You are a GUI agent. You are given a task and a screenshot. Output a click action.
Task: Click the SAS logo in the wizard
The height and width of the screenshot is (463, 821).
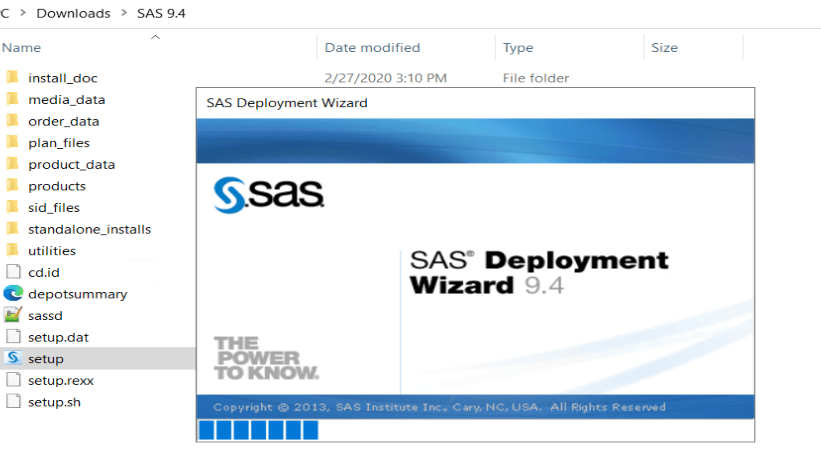point(269,195)
